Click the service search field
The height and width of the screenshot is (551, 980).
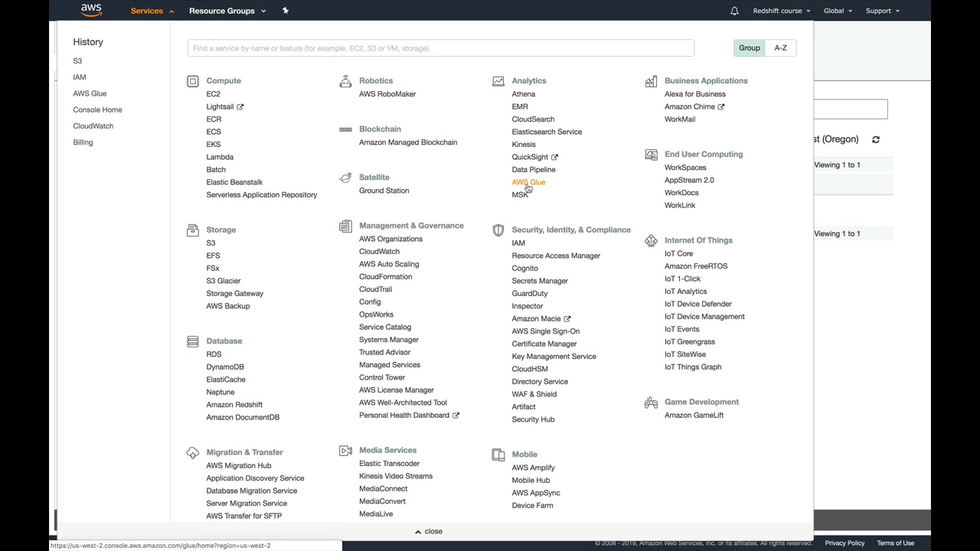[440, 48]
